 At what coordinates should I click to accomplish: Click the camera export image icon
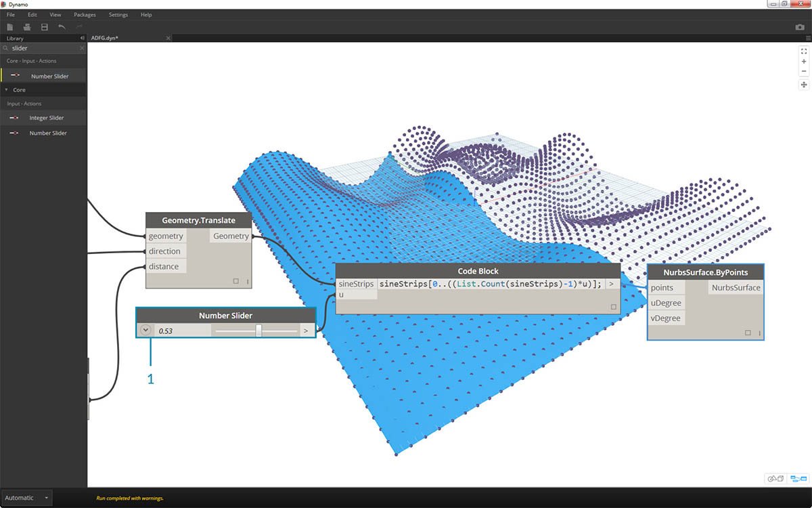point(800,27)
